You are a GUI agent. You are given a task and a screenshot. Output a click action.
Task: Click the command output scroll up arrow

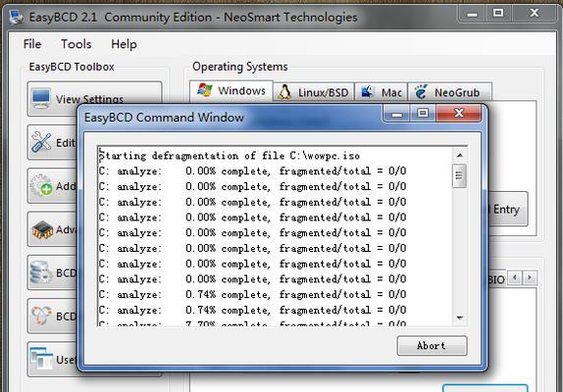(x=460, y=155)
